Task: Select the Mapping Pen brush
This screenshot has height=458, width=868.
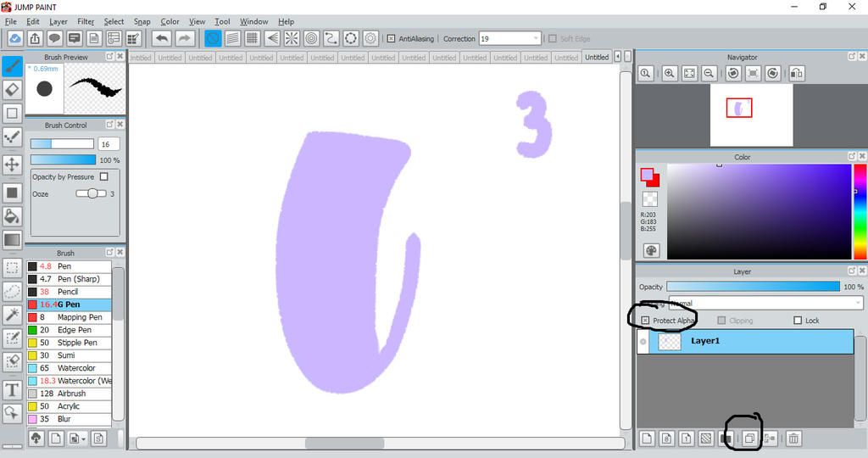Action: point(70,317)
